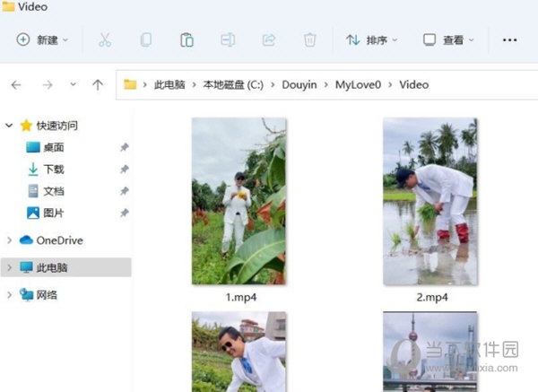The height and width of the screenshot is (392, 538).
Task: Click the Share icon in toolbar
Action: pos(269,39)
